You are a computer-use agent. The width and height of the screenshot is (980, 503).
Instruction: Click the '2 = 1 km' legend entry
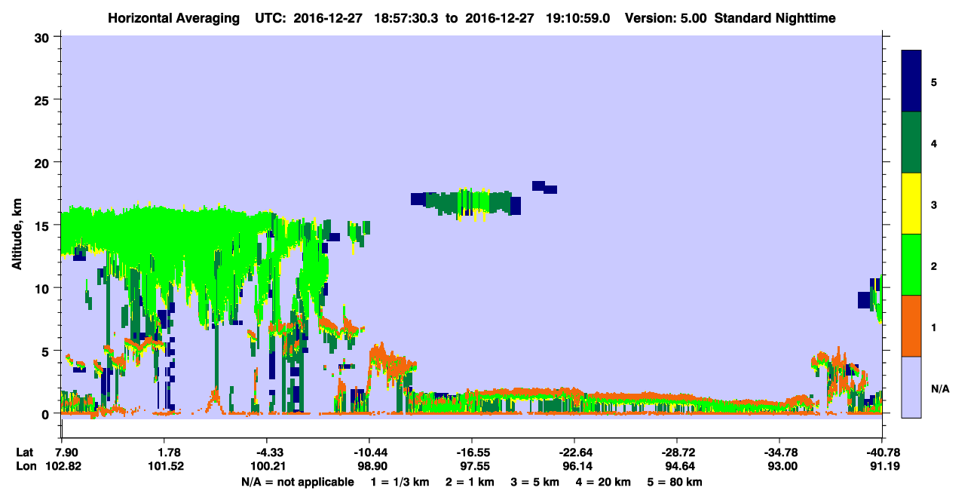pyautogui.click(x=470, y=482)
